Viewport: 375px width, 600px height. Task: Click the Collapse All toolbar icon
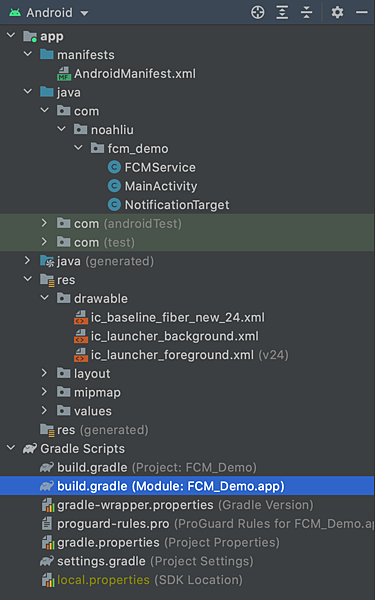[307, 13]
